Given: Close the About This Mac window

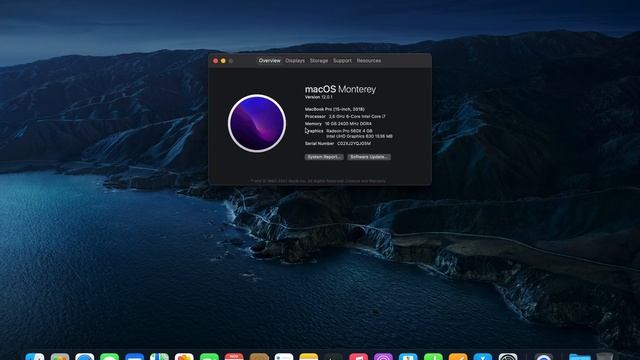Looking at the screenshot, I should 216,61.
